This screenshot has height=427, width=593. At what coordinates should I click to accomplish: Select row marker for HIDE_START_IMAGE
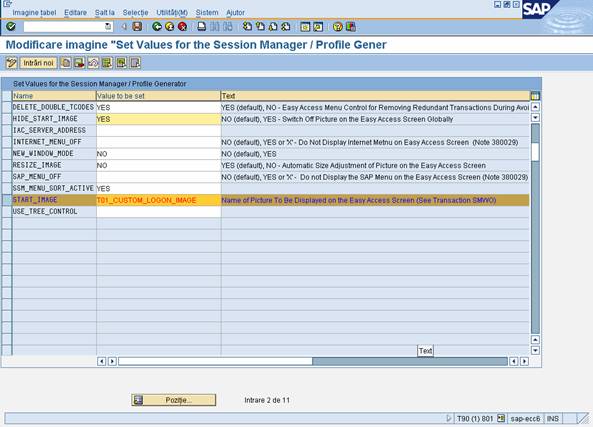tap(7, 119)
